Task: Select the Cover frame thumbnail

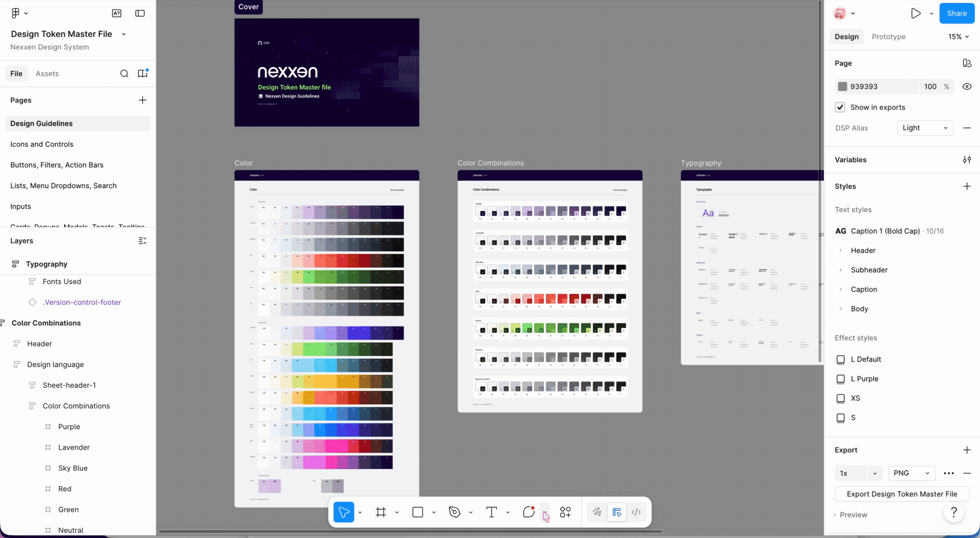Action: (x=327, y=72)
